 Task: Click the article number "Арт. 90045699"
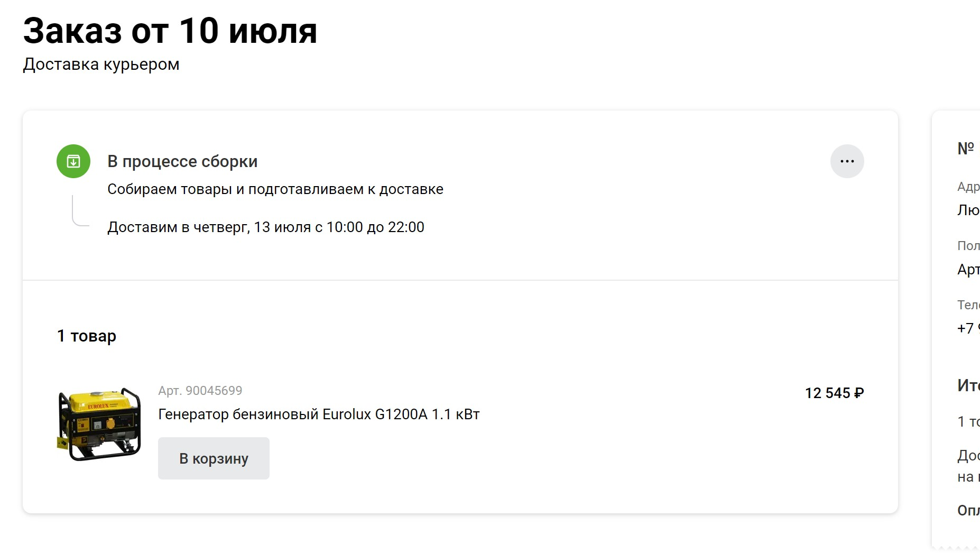(200, 391)
